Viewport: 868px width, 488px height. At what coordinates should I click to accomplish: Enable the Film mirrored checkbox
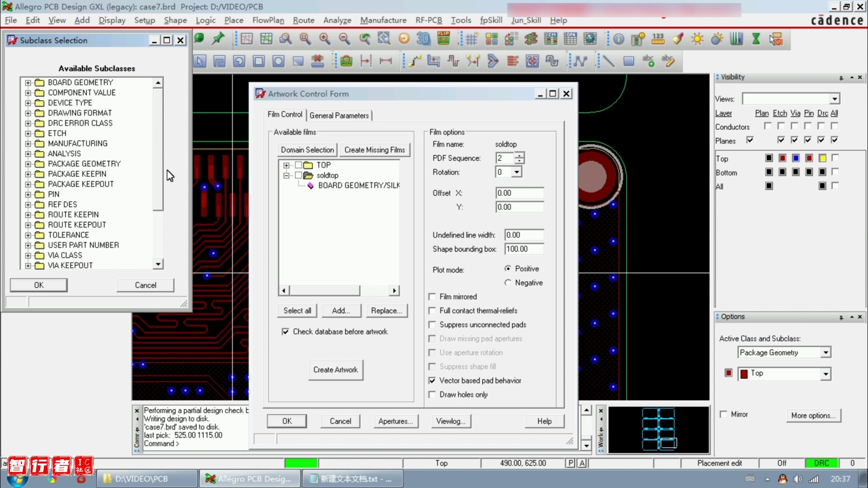coord(432,297)
